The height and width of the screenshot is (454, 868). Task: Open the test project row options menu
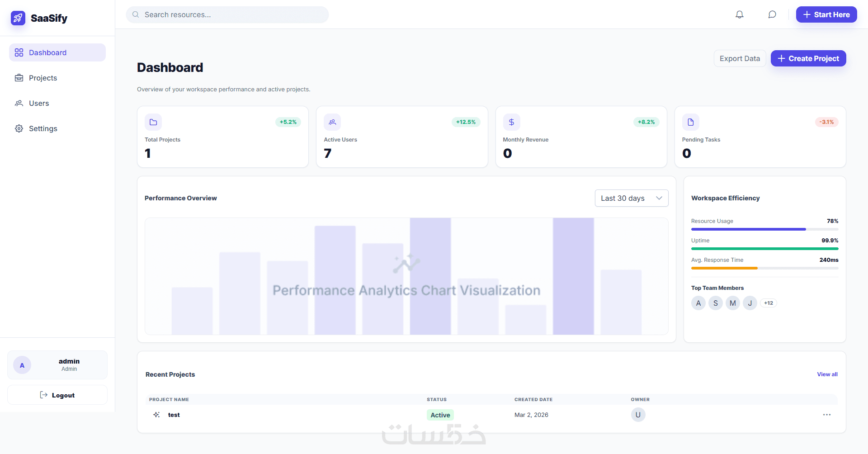coord(827,415)
